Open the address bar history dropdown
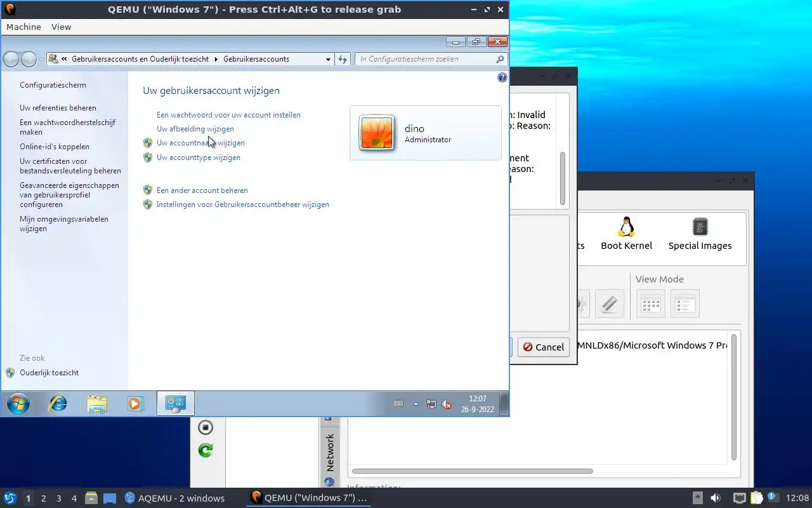Image resolution: width=812 pixels, height=508 pixels. (328, 59)
